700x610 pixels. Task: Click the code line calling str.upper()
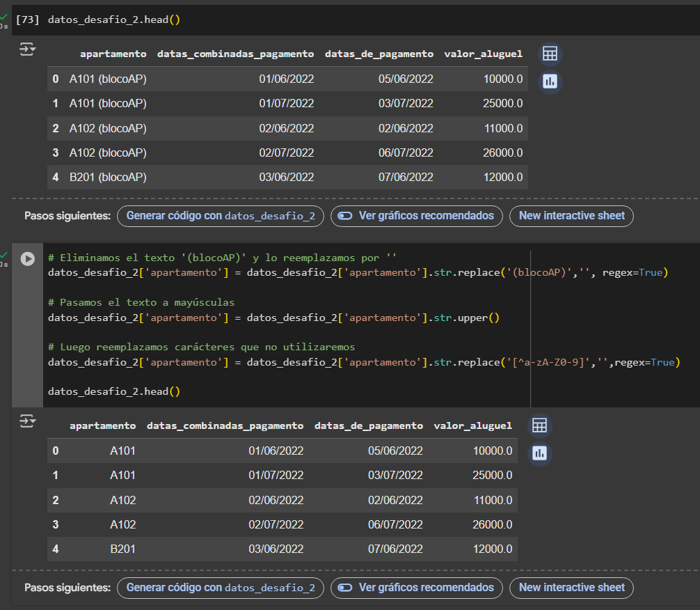tap(273, 318)
